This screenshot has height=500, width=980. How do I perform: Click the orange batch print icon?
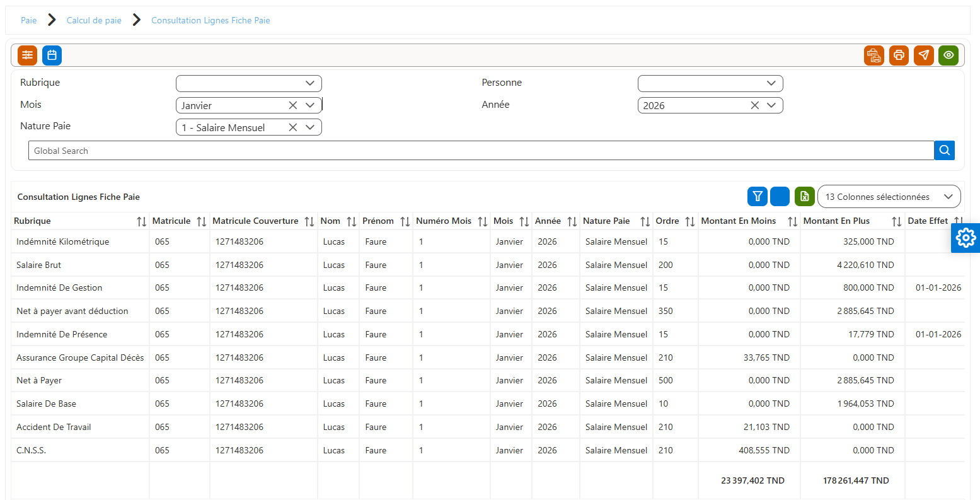(x=874, y=55)
